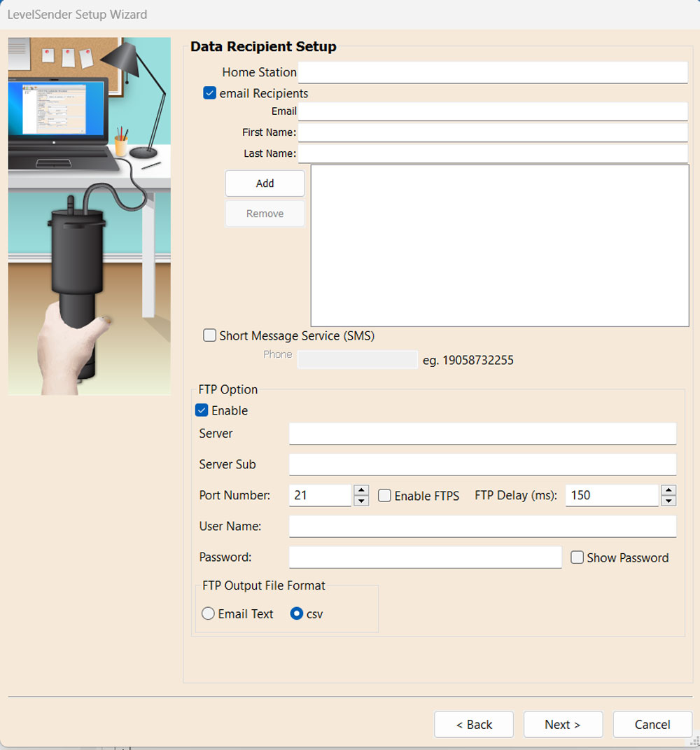Increment the Port Number with the up arrow

tap(362, 490)
